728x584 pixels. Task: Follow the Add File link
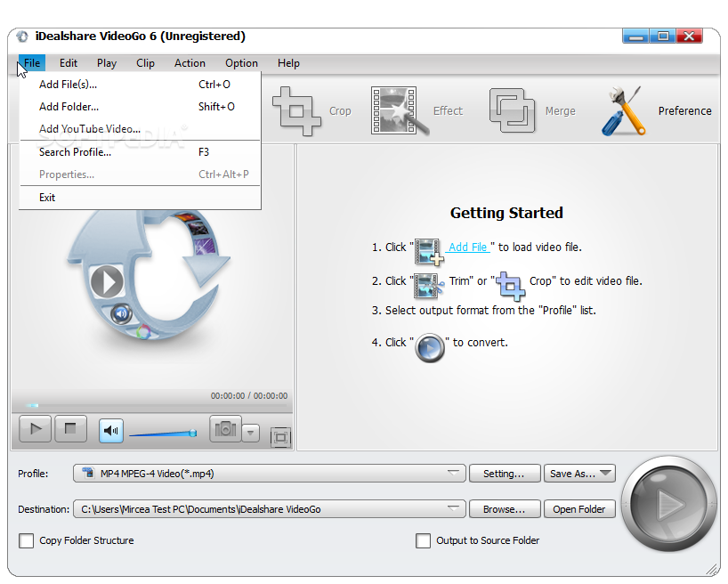[467, 247]
